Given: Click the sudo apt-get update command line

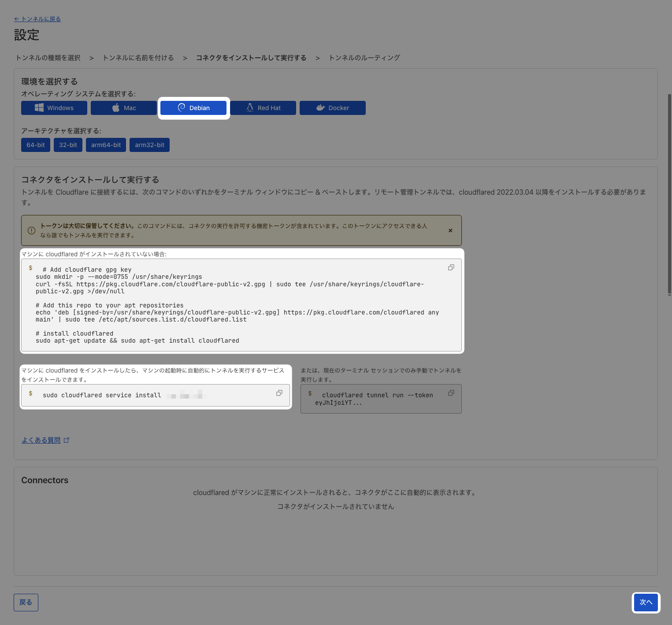Looking at the screenshot, I should coord(137,341).
